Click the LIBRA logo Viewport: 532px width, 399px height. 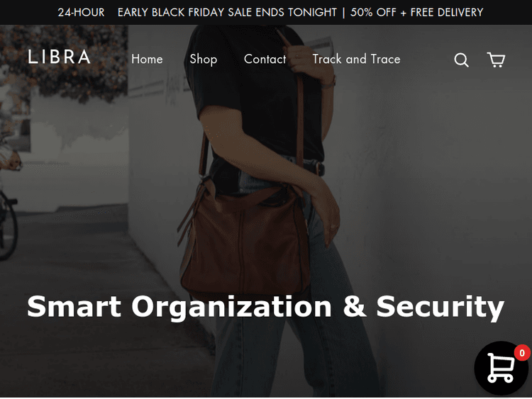59,57
